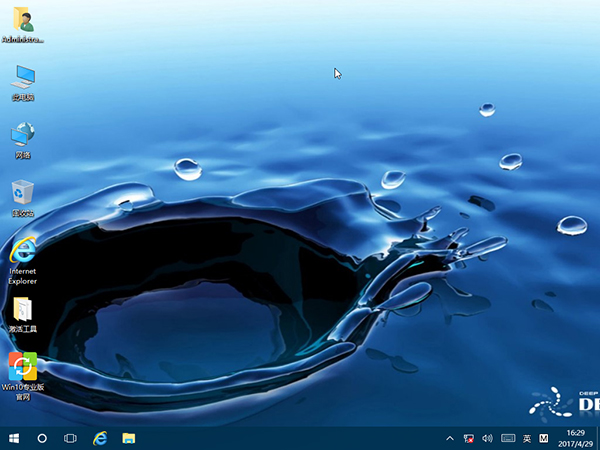Open Task View from the taskbar
Viewport: 600px width, 450px height.
pos(71,438)
